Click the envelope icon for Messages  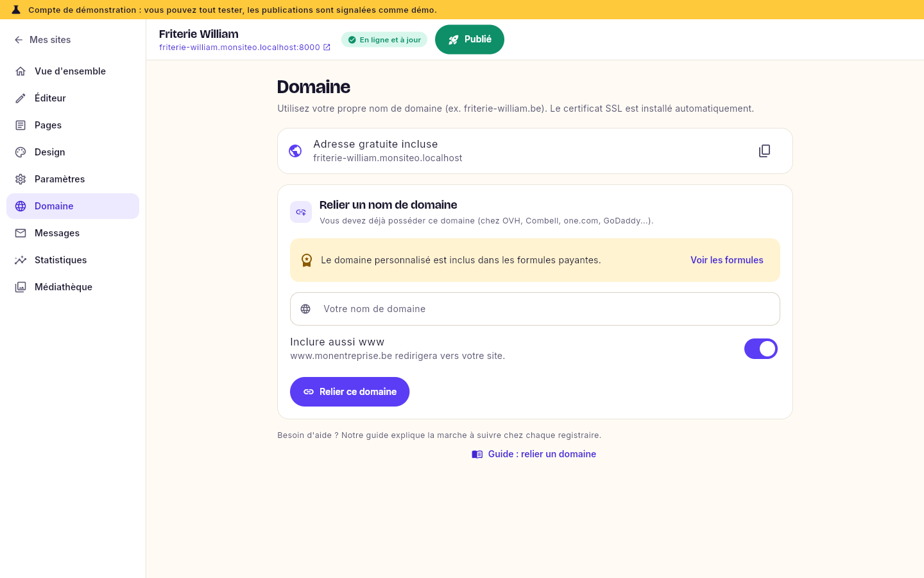(x=21, y=233)
